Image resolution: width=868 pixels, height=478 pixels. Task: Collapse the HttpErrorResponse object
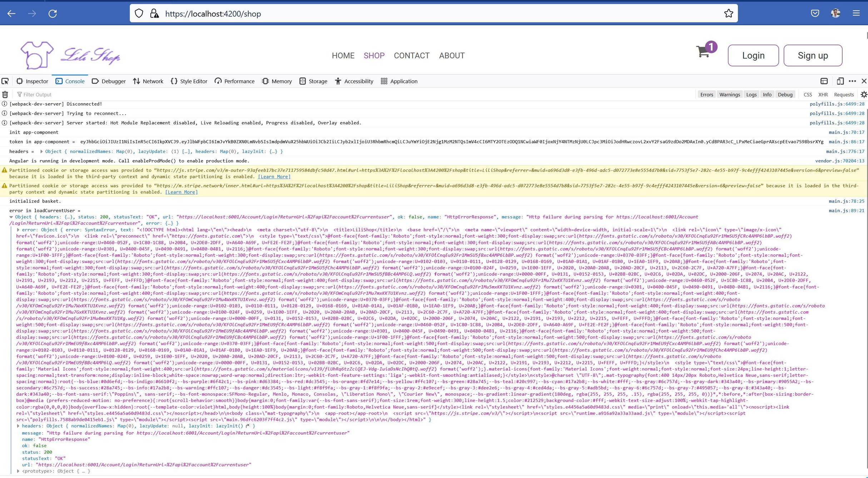click(11, 217)
